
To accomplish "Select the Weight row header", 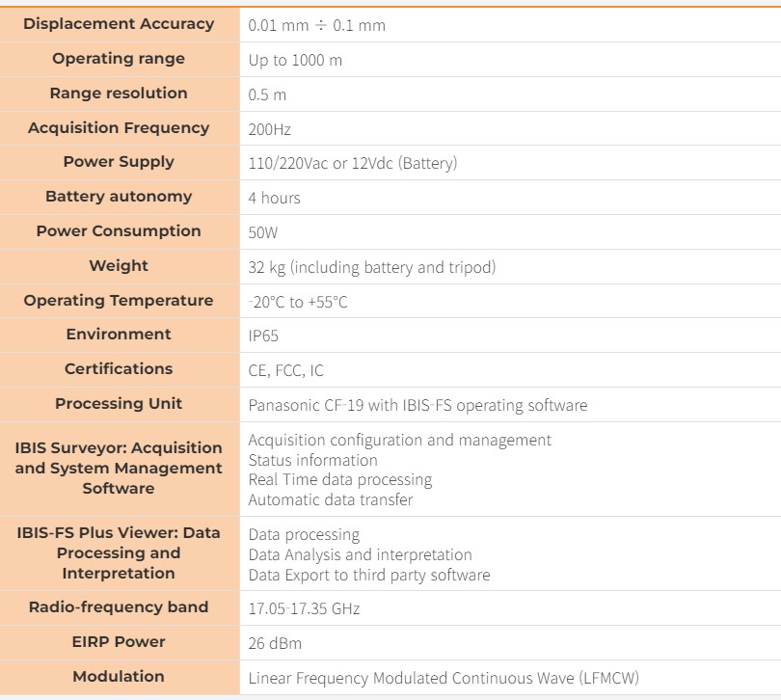I will pyautogui.click(x=119, y=266).
